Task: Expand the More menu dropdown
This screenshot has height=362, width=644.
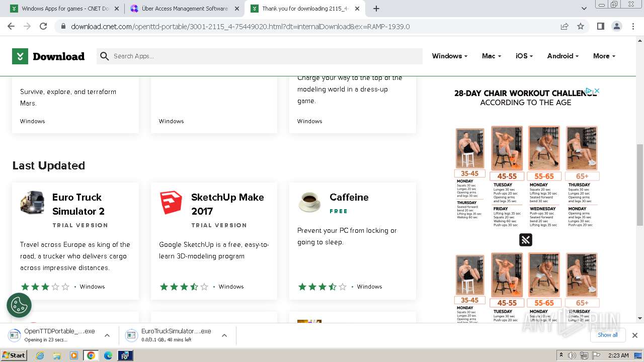Action: point(604,56)
